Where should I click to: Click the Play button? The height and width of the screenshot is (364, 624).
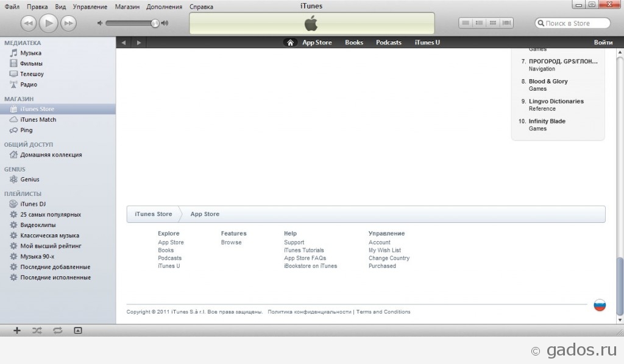[49, 24]
